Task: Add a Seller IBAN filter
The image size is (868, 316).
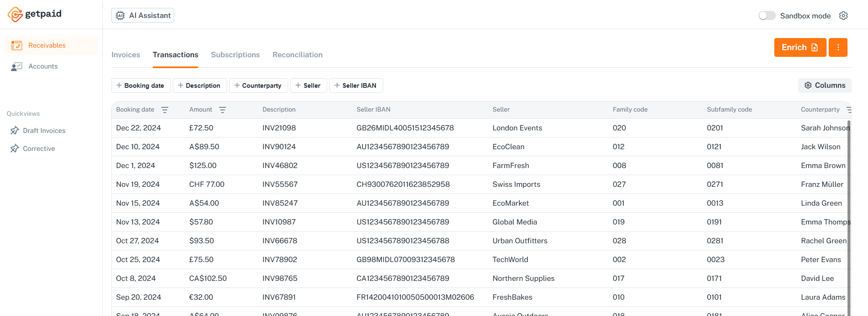Action: pyautogui.click(x=356, y=85)
